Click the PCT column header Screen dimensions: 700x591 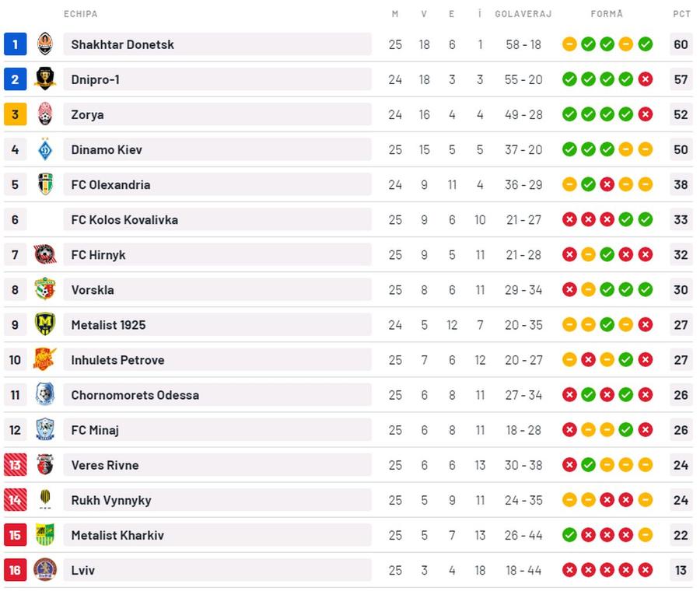click(681, 14)
